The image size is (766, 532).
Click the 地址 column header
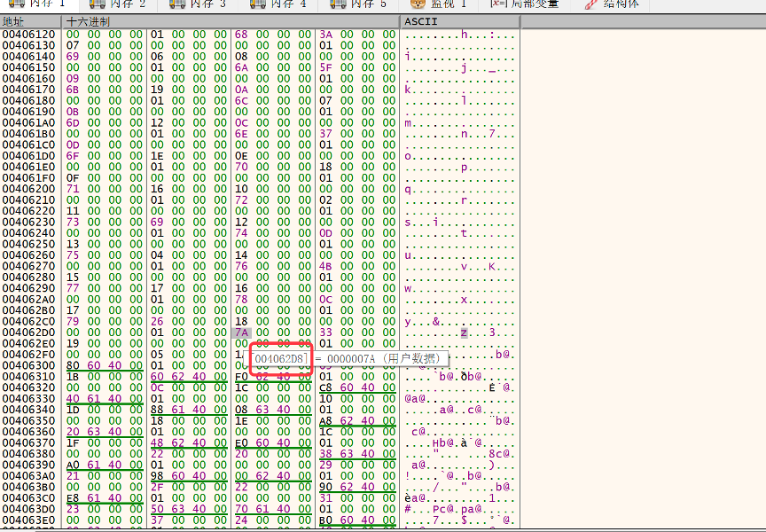pos(15,20)
